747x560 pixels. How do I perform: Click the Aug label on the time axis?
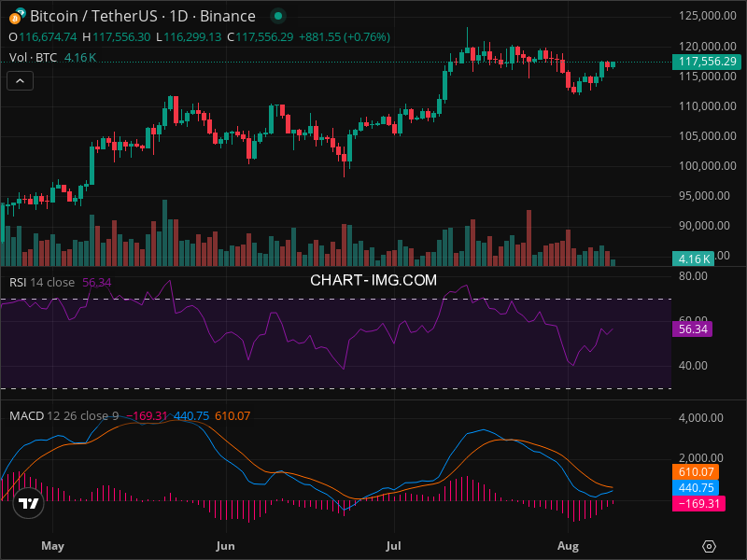coord(568,546)
